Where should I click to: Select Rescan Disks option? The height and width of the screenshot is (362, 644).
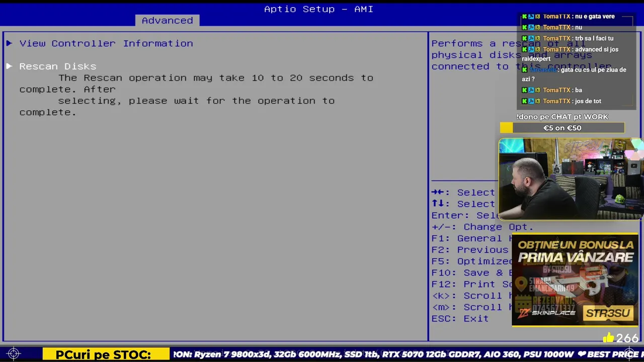pyautogui.click(x=58, y=66)
